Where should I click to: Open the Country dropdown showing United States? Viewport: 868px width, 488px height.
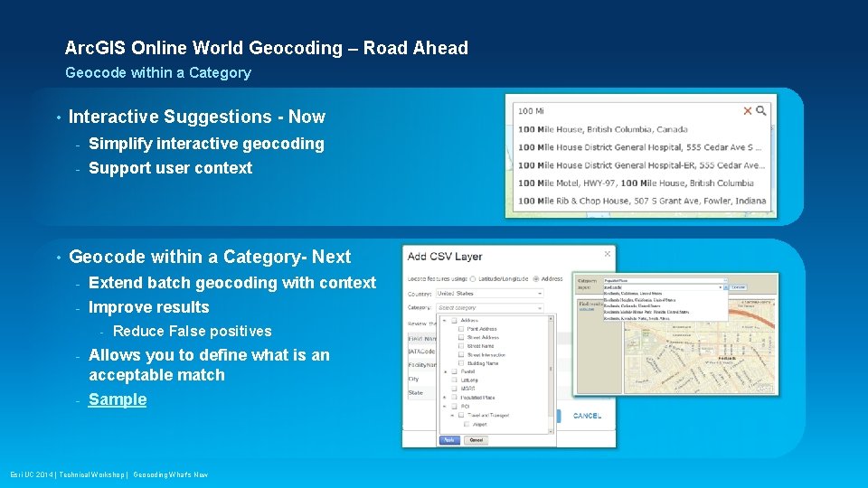(489, 293)
